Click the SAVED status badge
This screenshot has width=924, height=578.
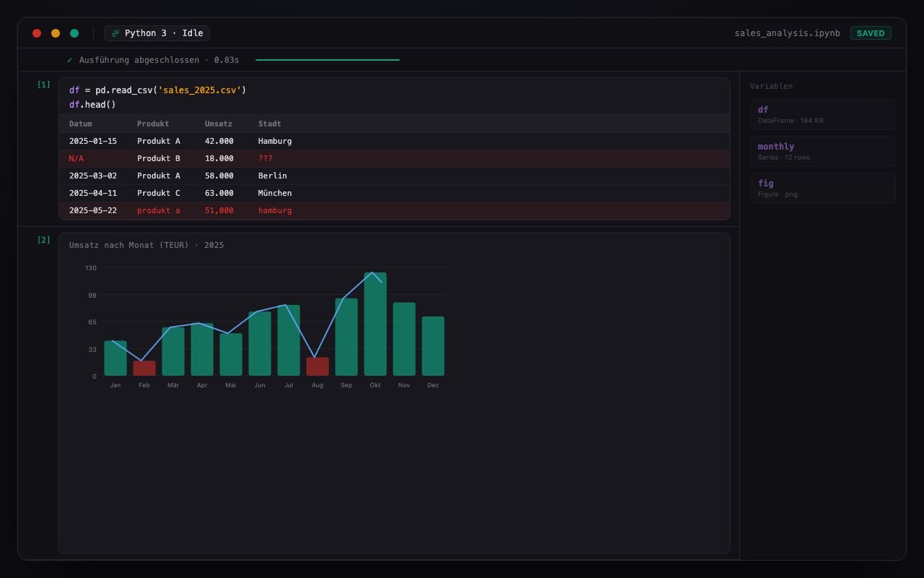(871, 33)
